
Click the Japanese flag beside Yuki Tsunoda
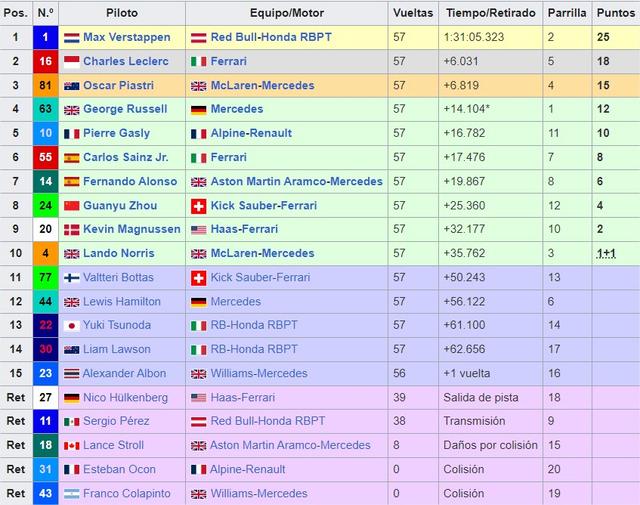(71, 326)
